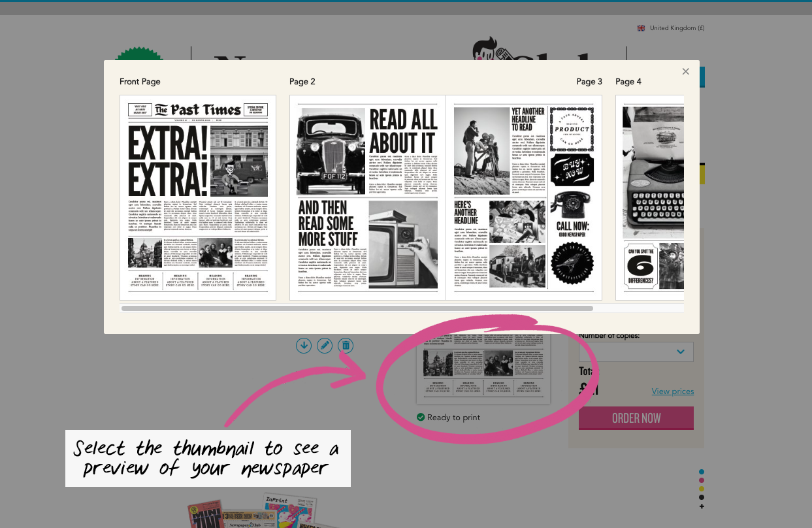Click the plus symbol under the colour dots
The image size is (812, 528).
pyautogui.click(x=702, y=506)
